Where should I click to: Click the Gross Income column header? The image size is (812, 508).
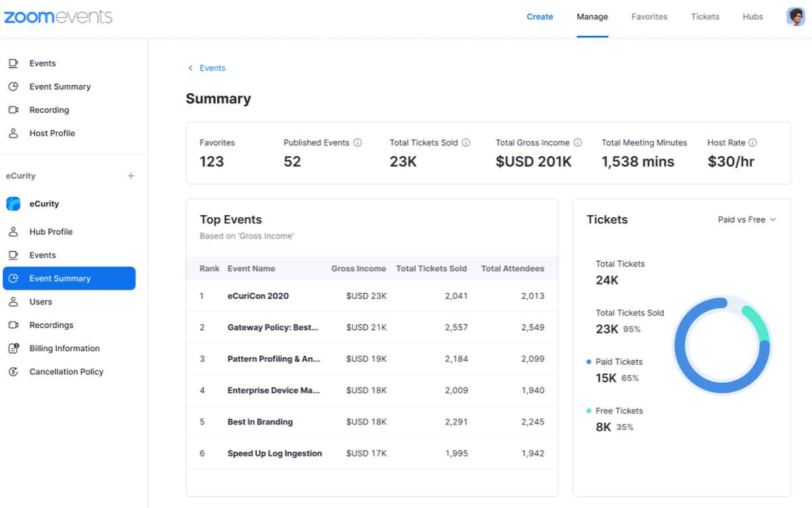(359, 269)
